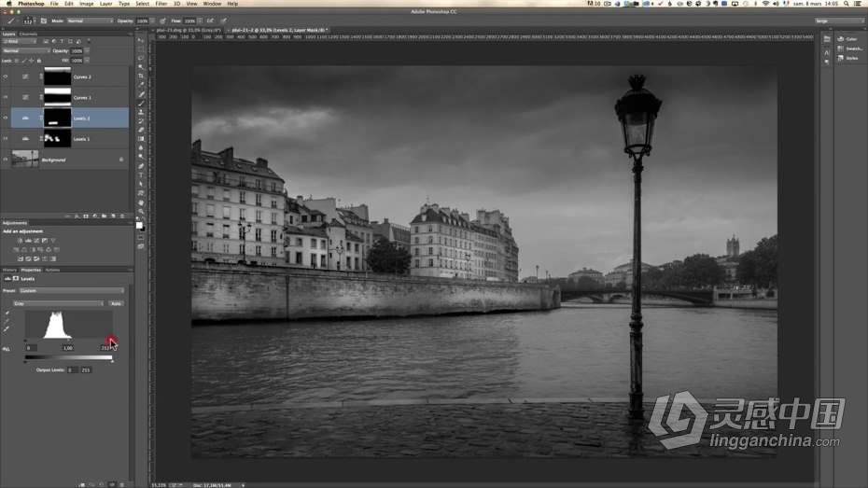Pick the white point eyedropper in Levels
868x488 pixels.
coord(7,329)
